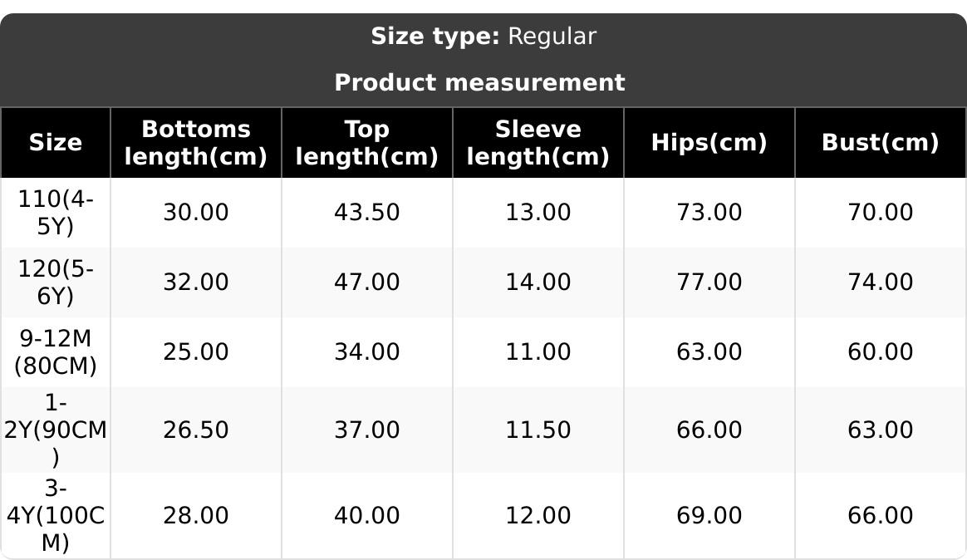Click top length value 43.50

point(366,212)
